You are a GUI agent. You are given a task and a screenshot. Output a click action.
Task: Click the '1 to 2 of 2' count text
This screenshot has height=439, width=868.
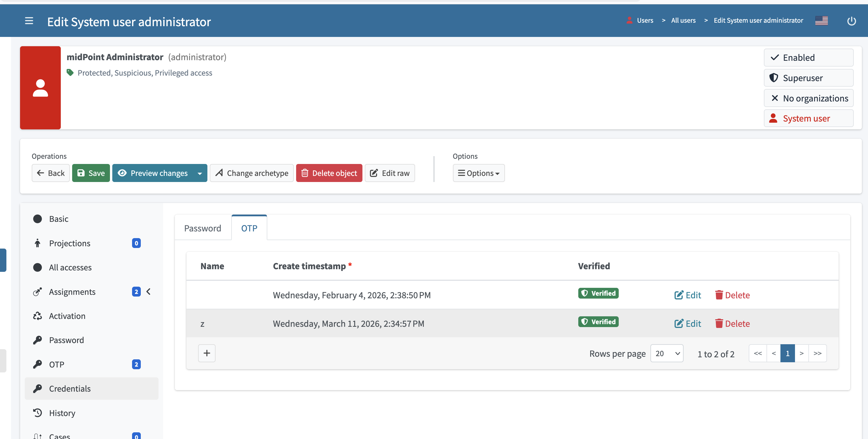[x=716, y=354]
